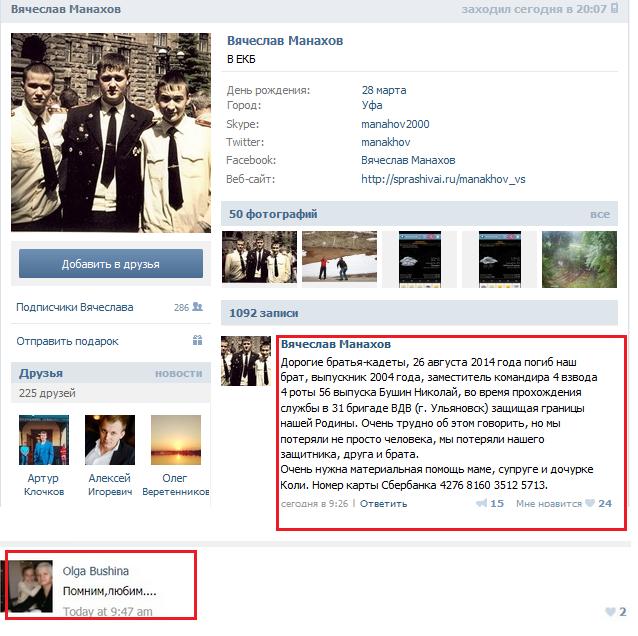
Task: Open the Twitter link manakhov
Action: [x=386, y=142]
